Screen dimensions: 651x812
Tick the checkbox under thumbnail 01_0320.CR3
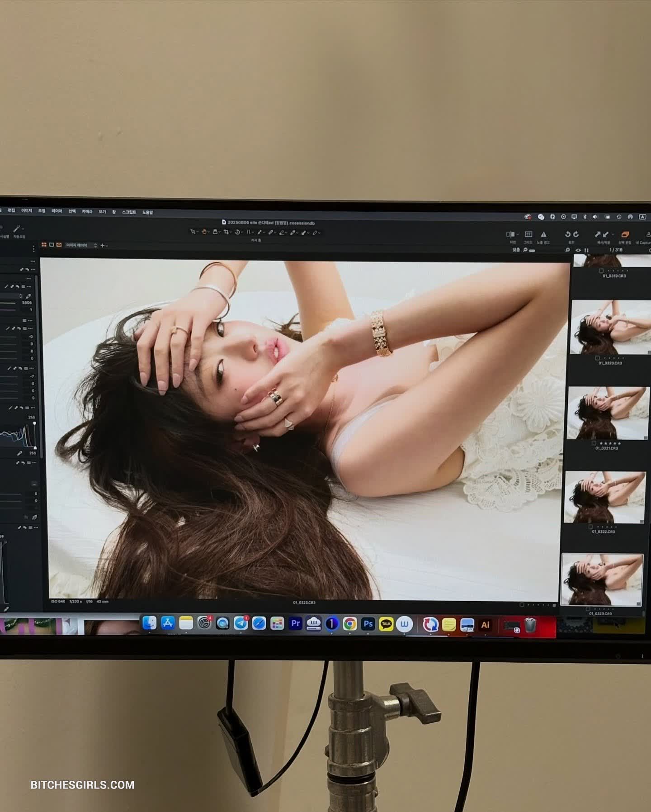[x=597, y=358]
